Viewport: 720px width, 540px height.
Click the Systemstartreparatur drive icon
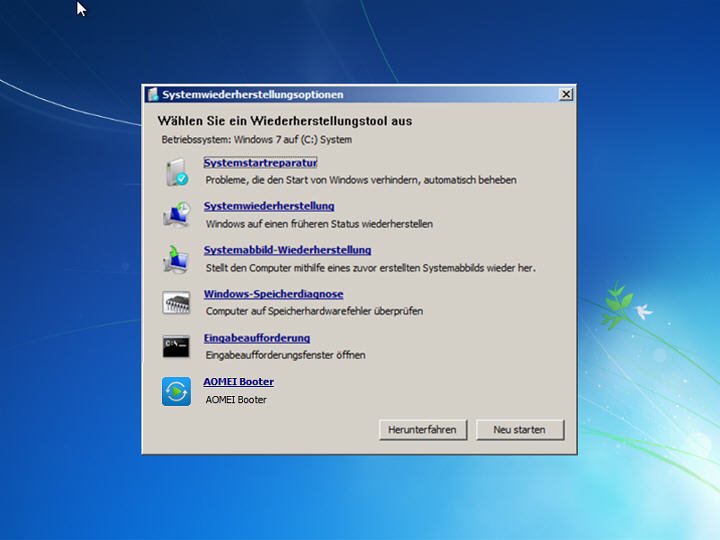[x=176, y=172]
